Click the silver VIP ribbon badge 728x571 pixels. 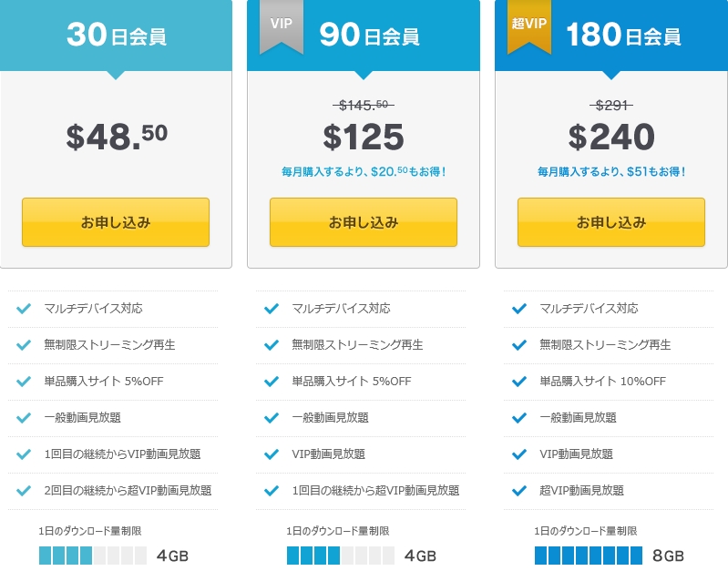(281, 25)
